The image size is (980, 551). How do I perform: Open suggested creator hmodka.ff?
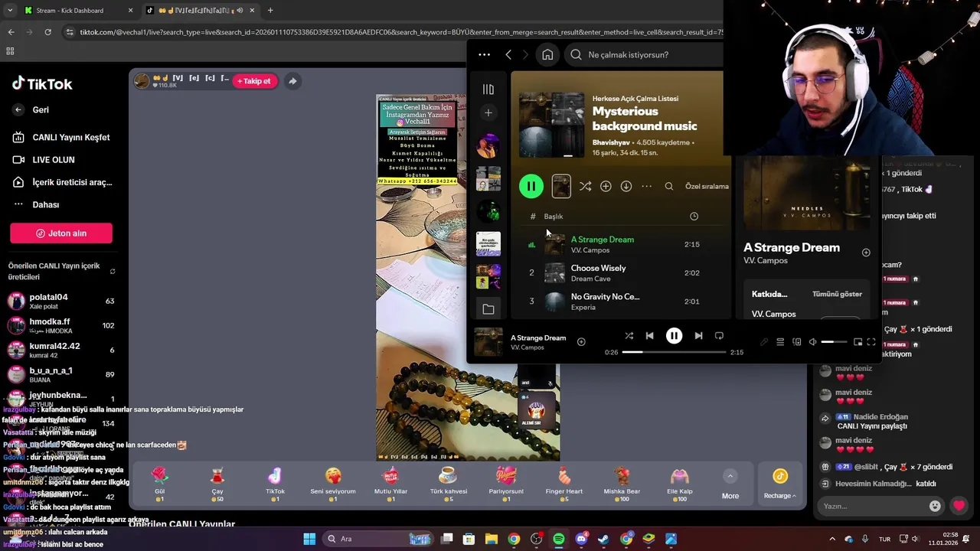(61, 326)
